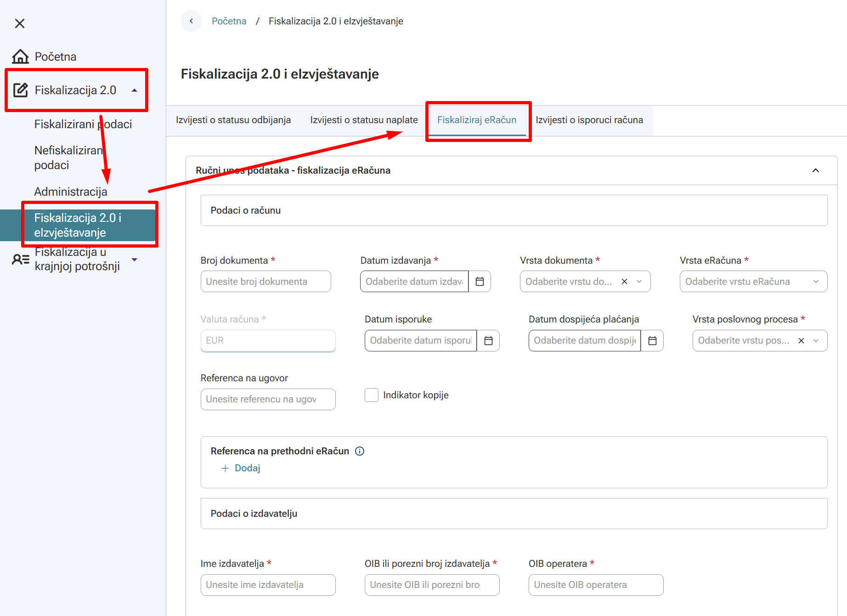Open calendar picker for Datum dospijeća plaćanja
847x616 pixels.
click(652, 340)
